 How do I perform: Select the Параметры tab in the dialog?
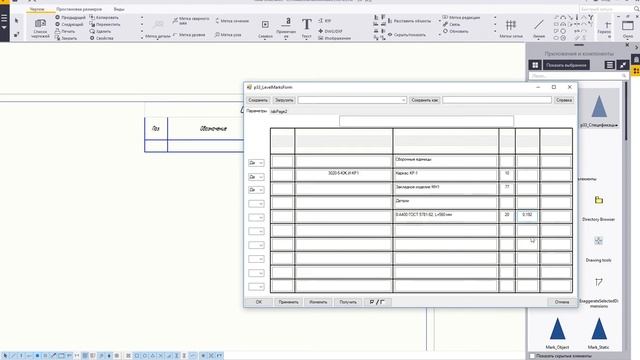pos(256,111)
